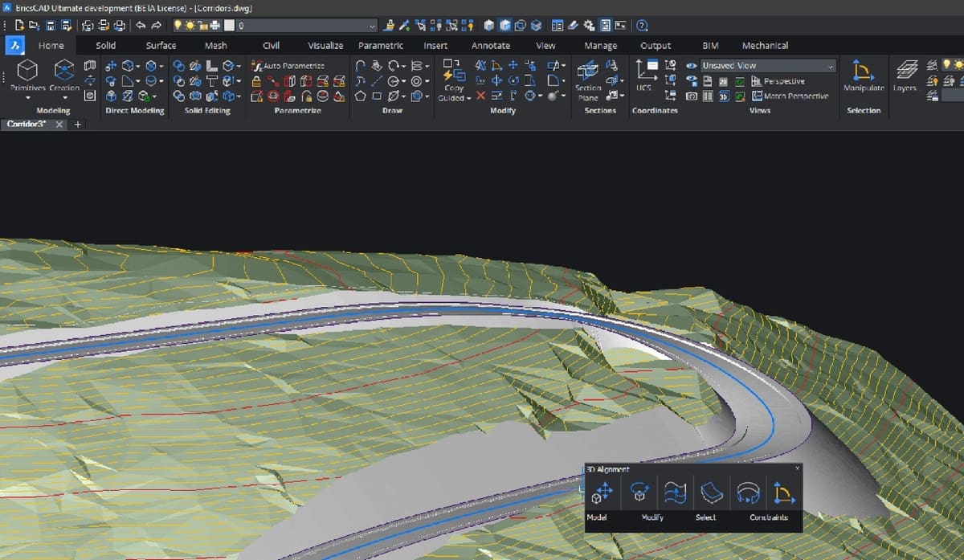Switch to the Surface ribbon tab

(161, 46)
